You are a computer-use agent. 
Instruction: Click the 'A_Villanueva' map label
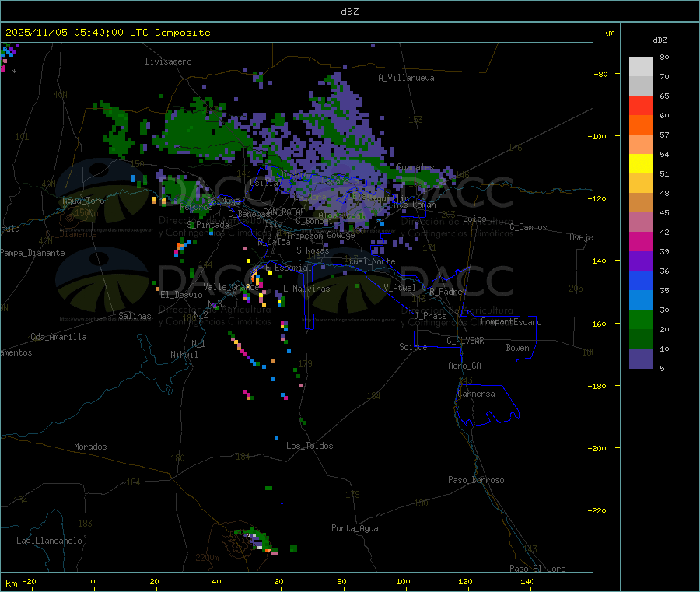[406, 78]
